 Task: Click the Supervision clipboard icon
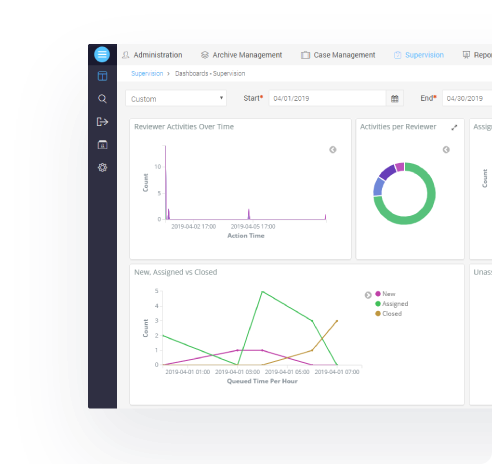pos(397,55)
